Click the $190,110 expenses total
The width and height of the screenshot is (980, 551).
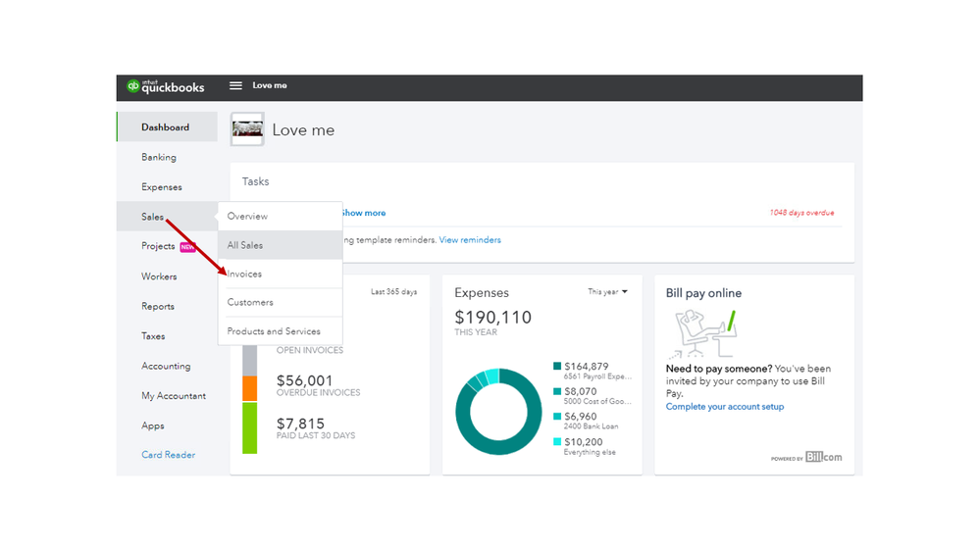493,318
